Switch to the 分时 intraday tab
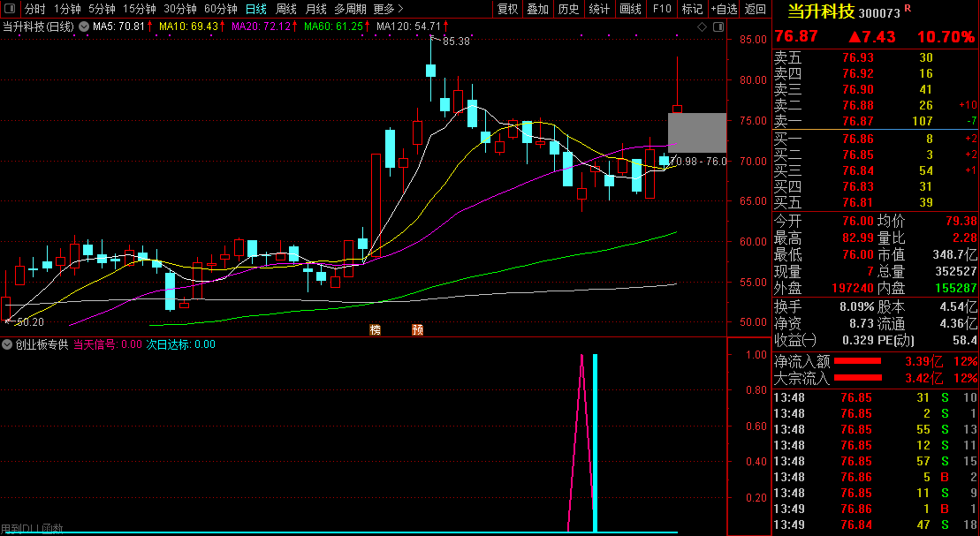Viewport: 980px width, 536px height. pyautogui.click(x=35, y=9)
